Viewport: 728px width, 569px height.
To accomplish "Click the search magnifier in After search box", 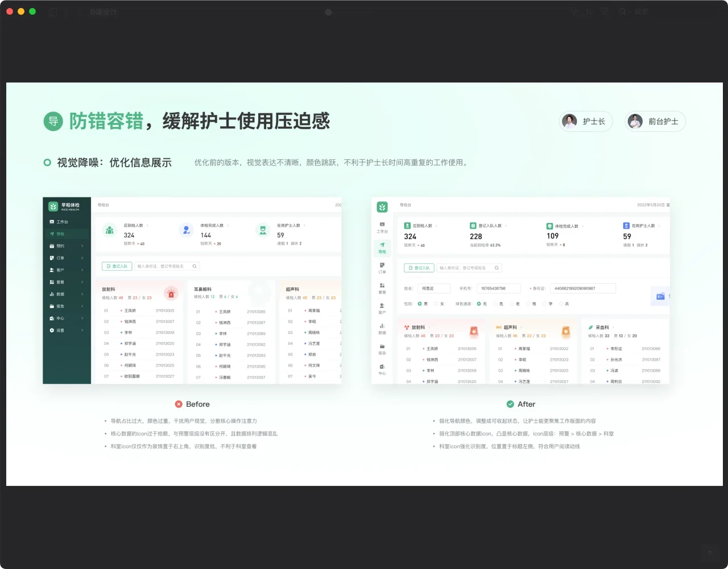I will (497, 268).
